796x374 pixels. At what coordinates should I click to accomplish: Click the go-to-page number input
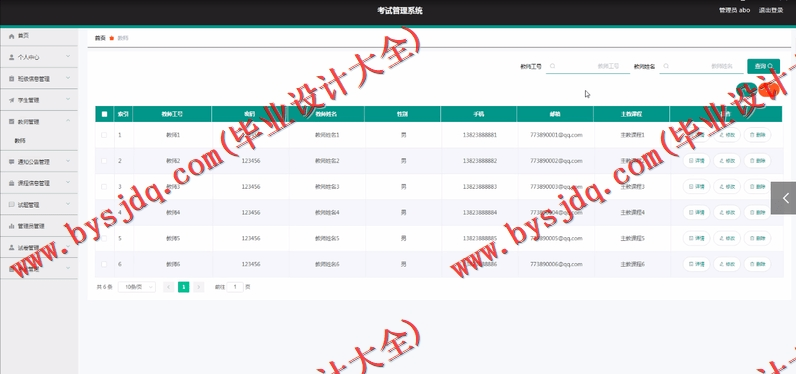(235, 287)
